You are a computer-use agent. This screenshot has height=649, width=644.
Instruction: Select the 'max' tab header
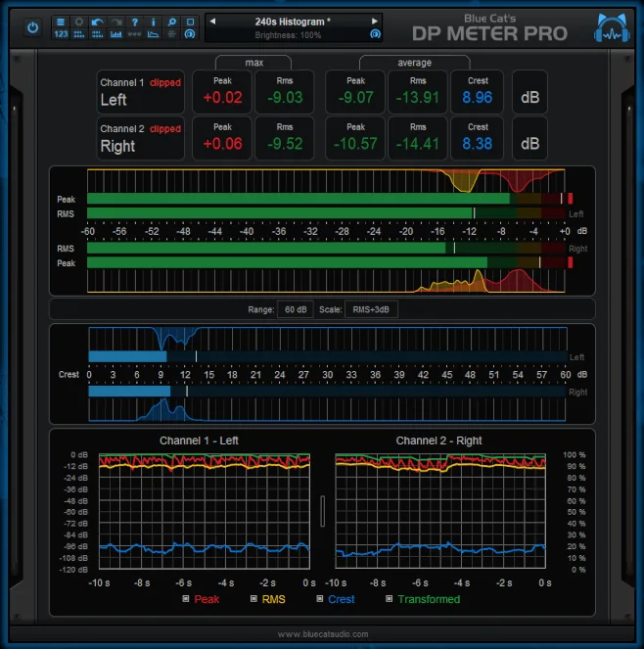coord(253,63)
